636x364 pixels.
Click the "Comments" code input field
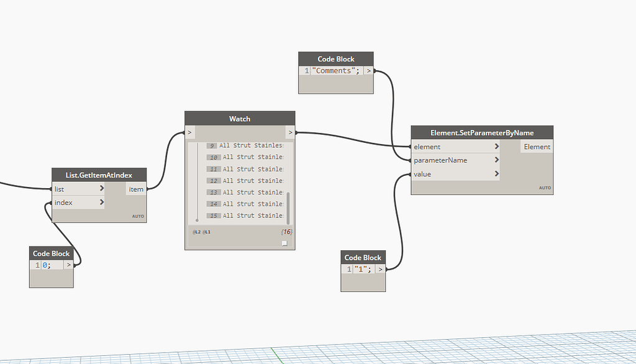coord(337,71)
